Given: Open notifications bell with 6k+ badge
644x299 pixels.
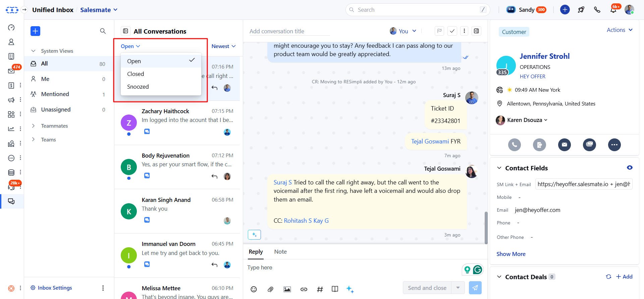Looking at the screenshot, I should [613, 10].
